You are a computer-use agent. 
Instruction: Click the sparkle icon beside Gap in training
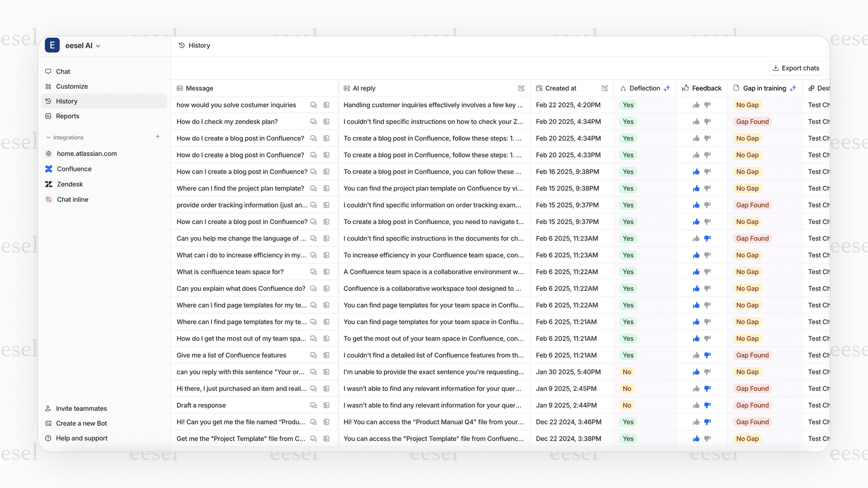coord(793,88)
